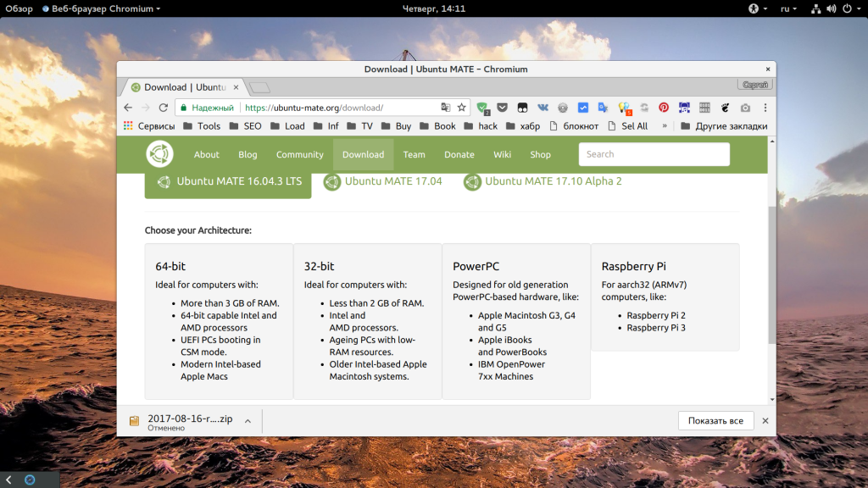868x488 pixels.
Task: Click the blue music scanner extension icon
Action: pos(684,108)
